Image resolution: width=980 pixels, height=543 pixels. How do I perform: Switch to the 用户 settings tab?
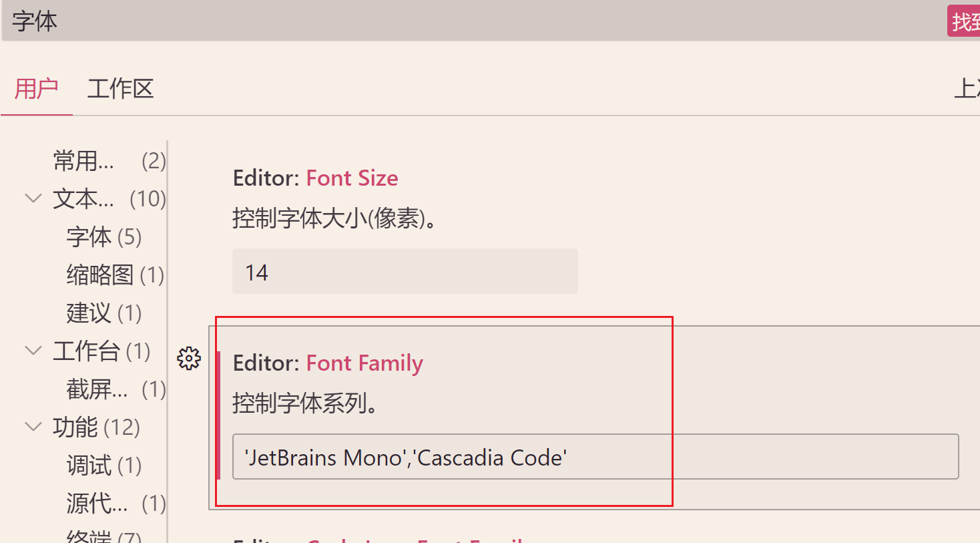pos(37,88)
